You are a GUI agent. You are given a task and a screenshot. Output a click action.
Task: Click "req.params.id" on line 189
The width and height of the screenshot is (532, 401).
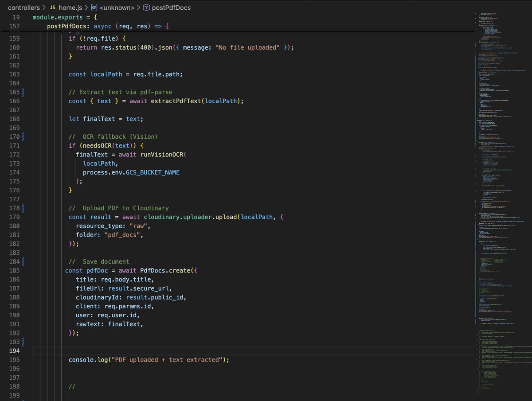[x=127, y=306]
